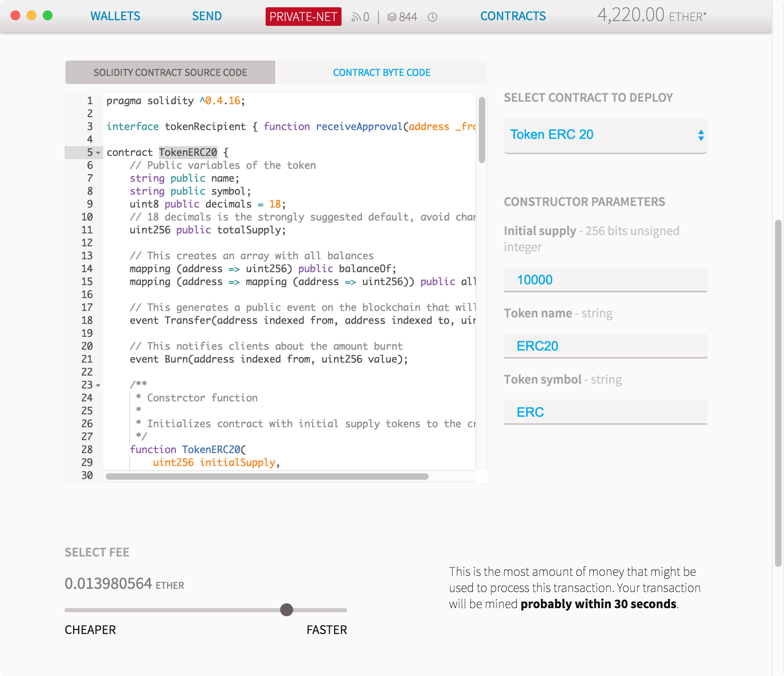This screenshot has width=784, height=676.
Task: Click the Initial supply input field
Action: click(605, 279)
